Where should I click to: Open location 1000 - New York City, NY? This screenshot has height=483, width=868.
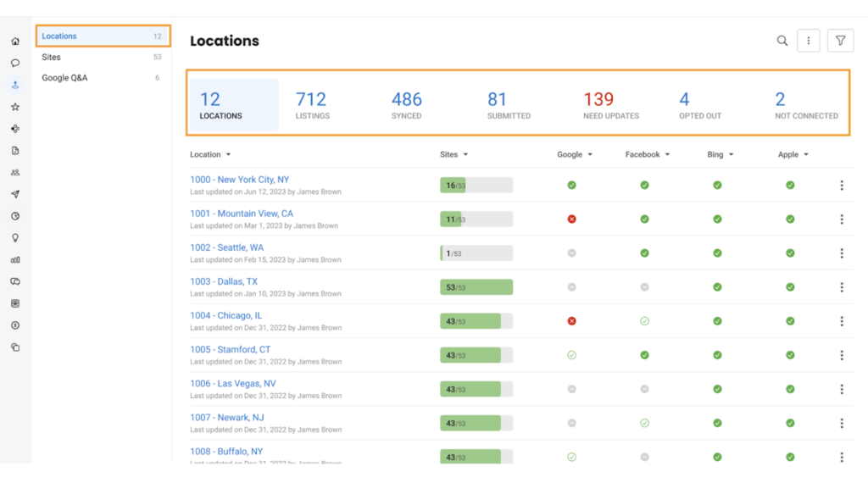pos(240,180)
